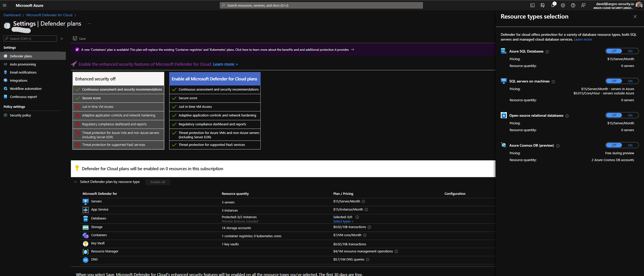Open Defender plans in the sidebar
This screenshot has height=276, width=644.
point(33,56)
